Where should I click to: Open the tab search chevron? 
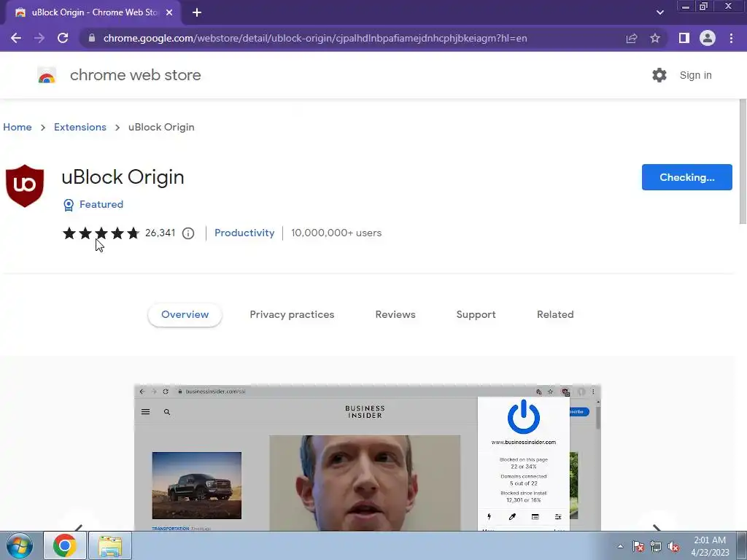point(659,12)
